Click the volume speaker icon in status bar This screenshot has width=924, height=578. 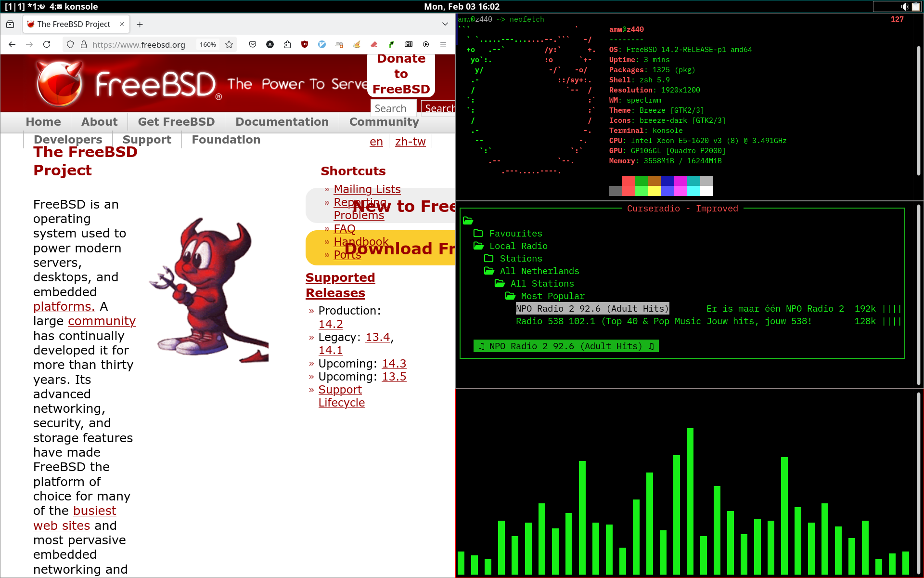904,6
